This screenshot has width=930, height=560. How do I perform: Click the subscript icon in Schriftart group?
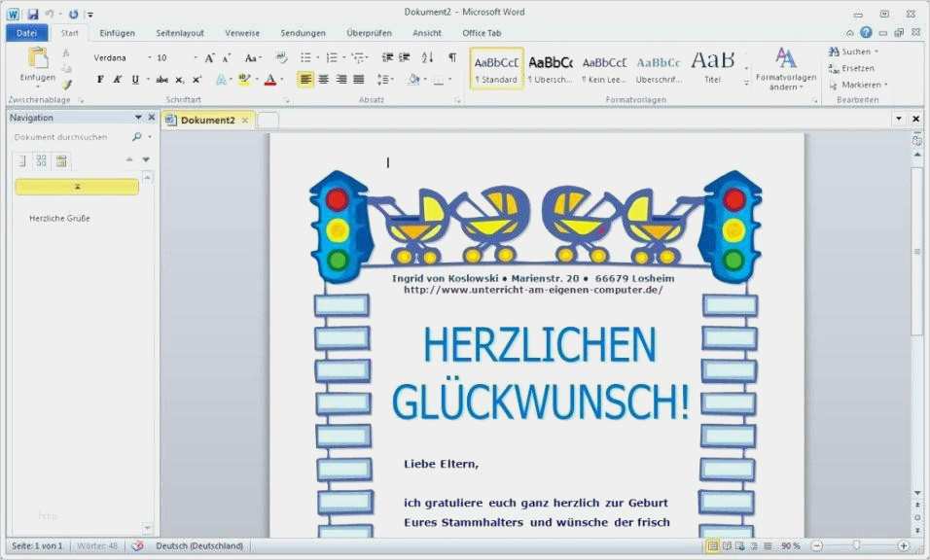[178, 79]
